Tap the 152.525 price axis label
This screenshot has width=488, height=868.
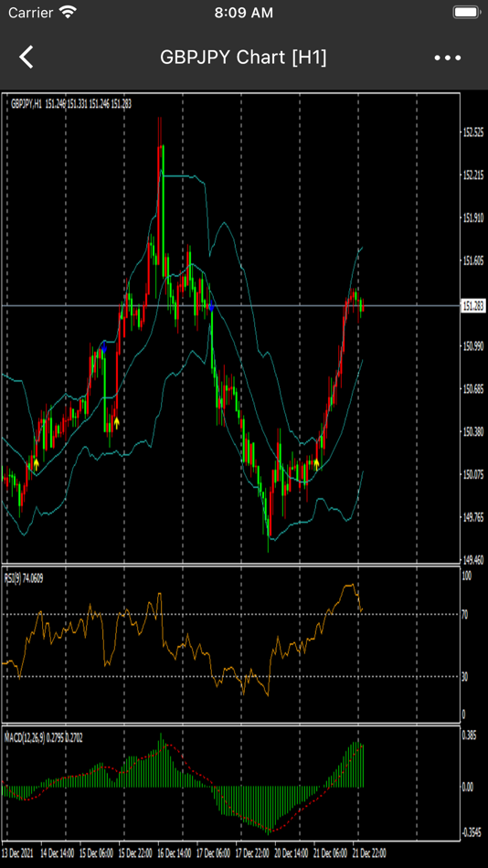(473, 132)
